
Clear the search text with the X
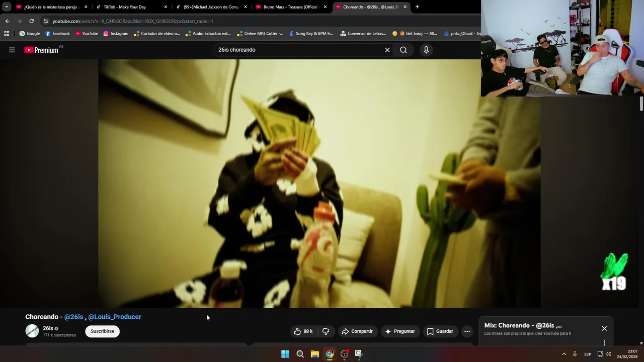point(387,50)
